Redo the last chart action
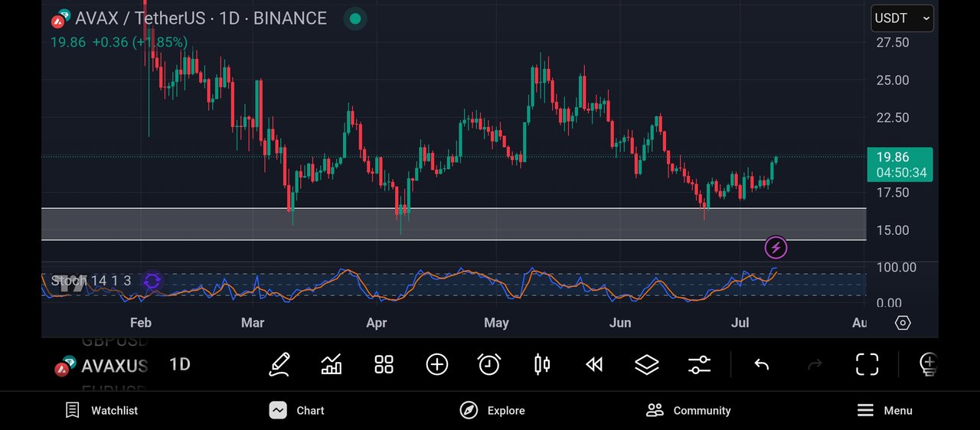The height and width of the screenshot is (430, 980). (x=815, y=365)
